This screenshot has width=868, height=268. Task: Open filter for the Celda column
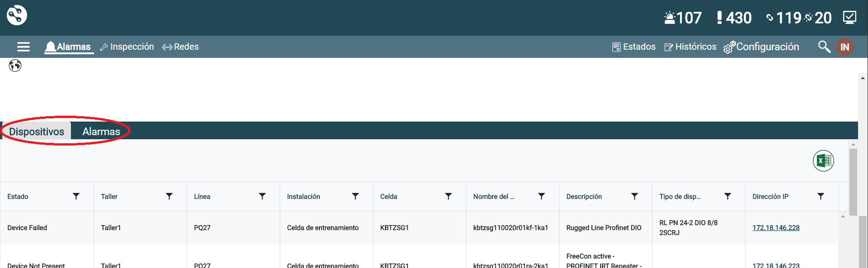[449, 196]
